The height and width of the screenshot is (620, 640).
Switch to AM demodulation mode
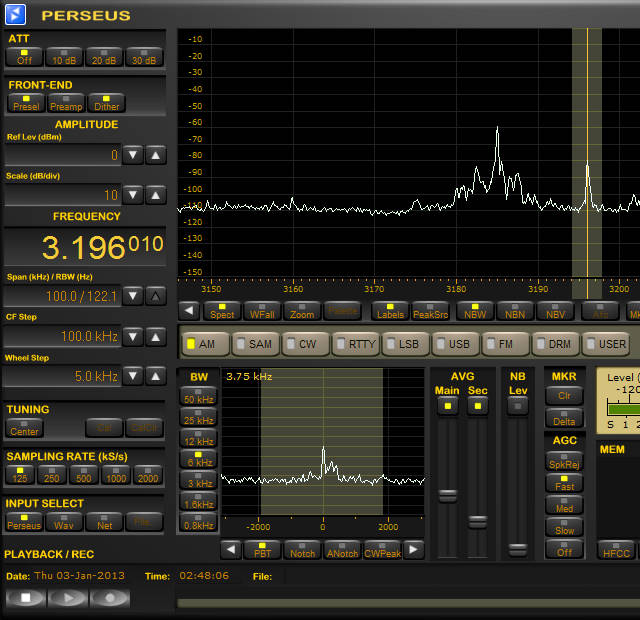coord(205,344)
